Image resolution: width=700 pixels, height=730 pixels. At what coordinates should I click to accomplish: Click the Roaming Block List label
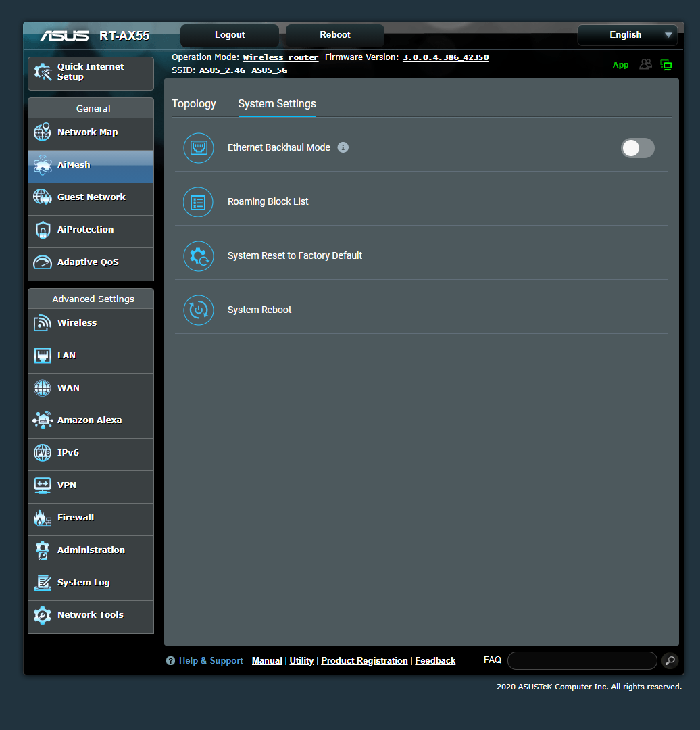(268, 201)
